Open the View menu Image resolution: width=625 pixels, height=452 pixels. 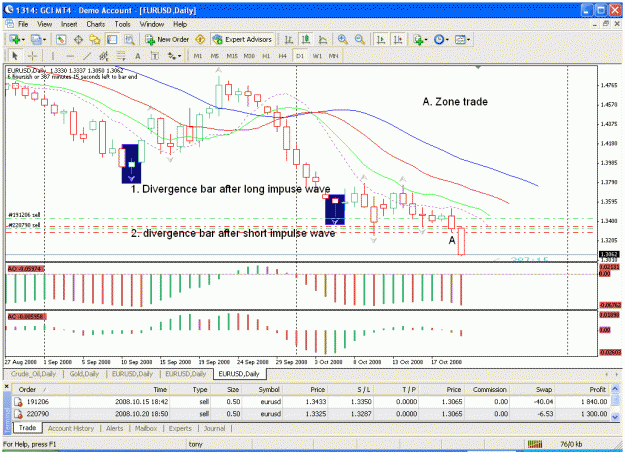(45, 24)
